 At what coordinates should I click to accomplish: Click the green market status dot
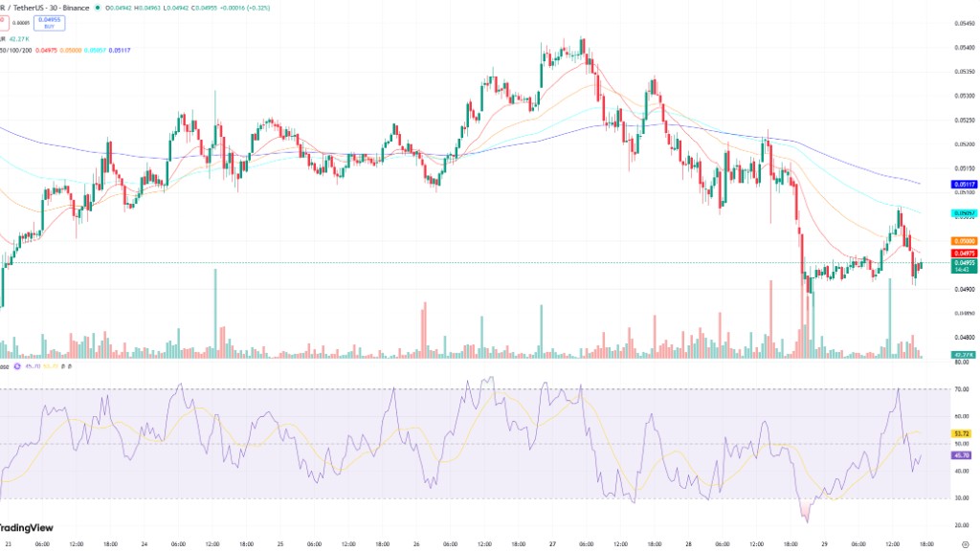[98, 6]
